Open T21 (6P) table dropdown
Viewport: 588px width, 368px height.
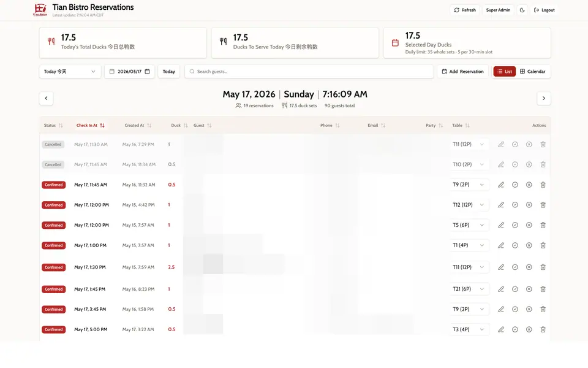click(x=469, y=289)
